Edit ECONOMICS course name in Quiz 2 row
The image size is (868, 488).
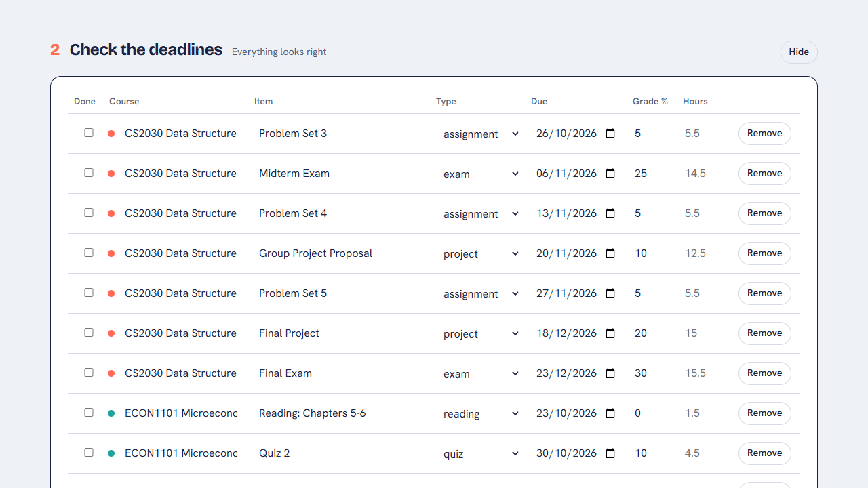[x=180, y=453]
